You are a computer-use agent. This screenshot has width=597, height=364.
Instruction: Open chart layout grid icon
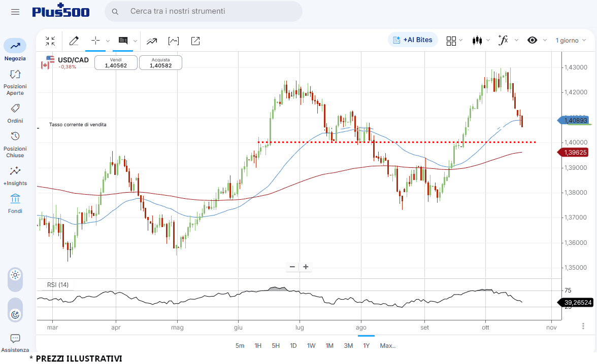pyautogui.click(x=451, y=41)
